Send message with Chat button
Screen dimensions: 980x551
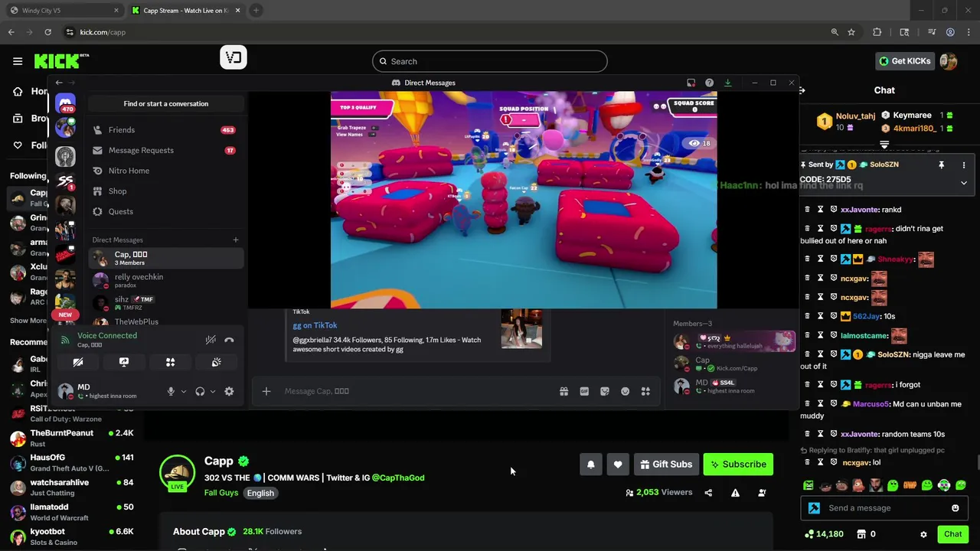952,534
